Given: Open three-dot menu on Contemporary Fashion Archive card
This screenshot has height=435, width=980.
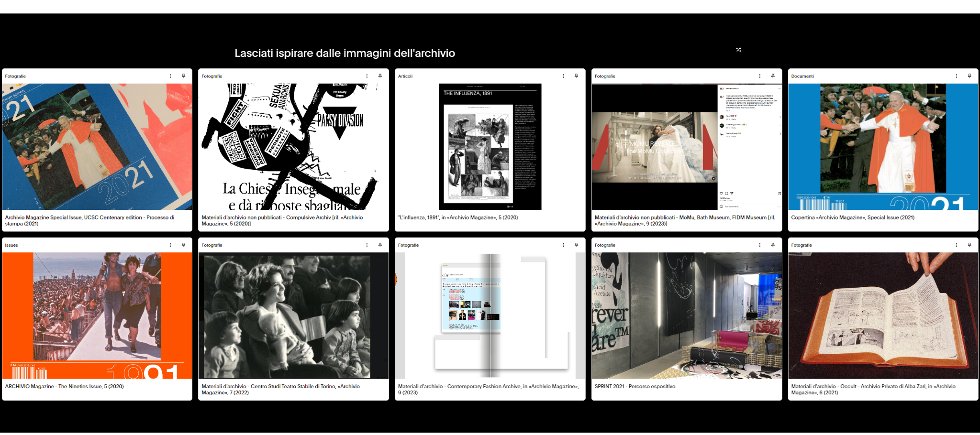Looking at the screenshot, I should click(564, 245).
